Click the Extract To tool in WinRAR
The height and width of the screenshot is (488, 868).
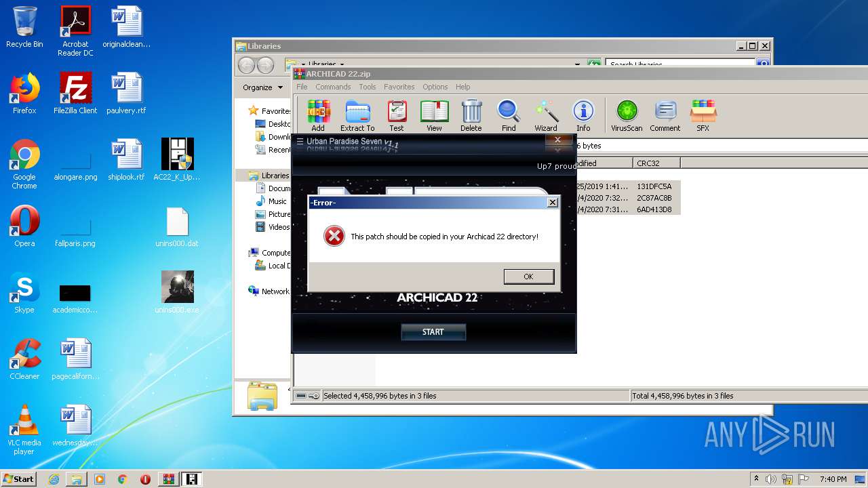click(357, 115)
